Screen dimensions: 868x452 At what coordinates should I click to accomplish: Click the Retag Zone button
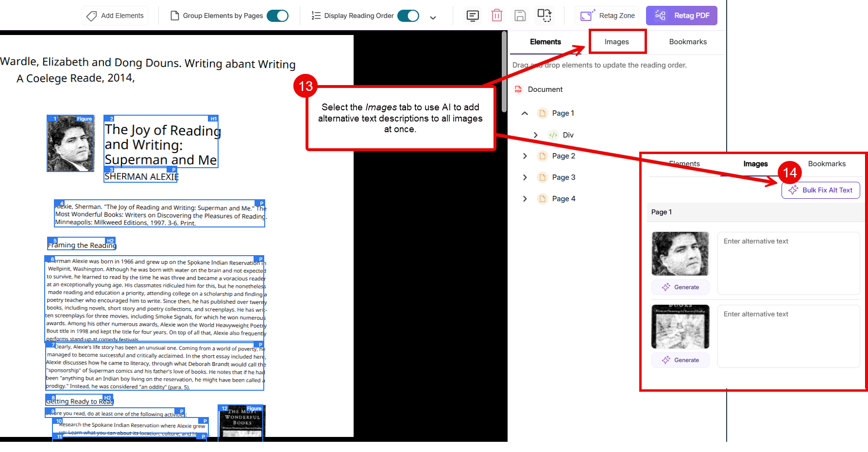(x=608, y=16)
